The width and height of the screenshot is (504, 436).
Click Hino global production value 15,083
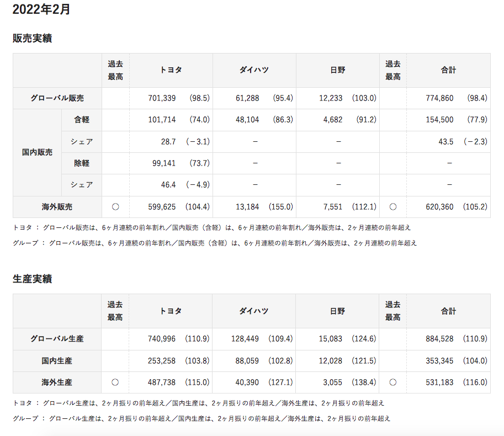(x=331, y=339)
